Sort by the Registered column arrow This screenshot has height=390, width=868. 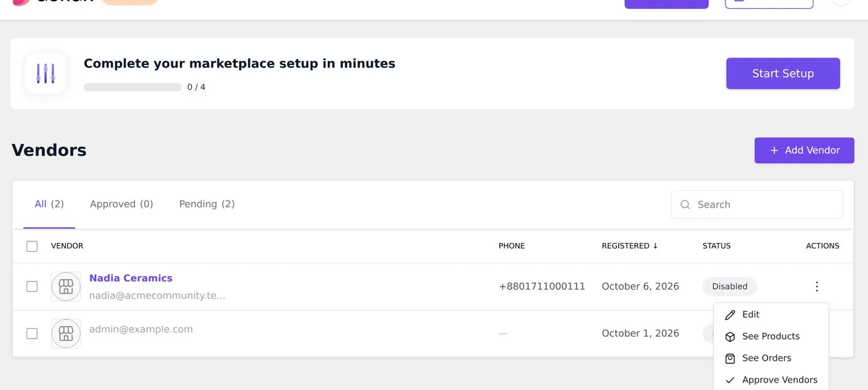coord(655,246)
